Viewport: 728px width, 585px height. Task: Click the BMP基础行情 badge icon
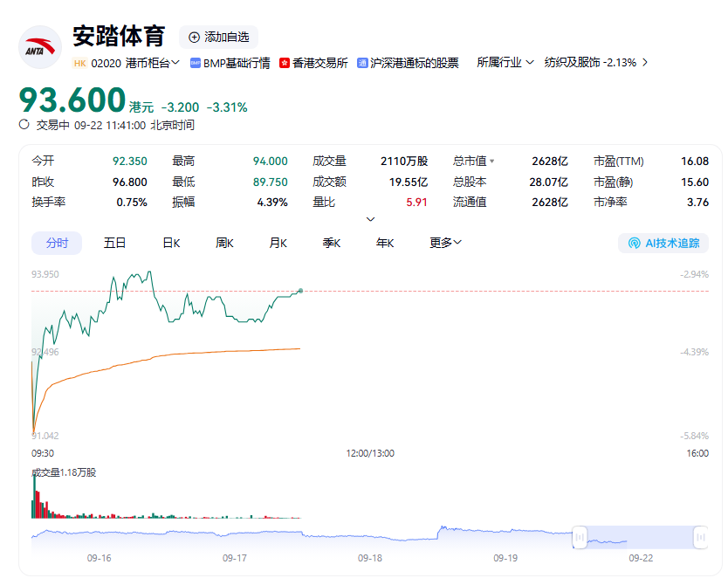pos(196,63)
